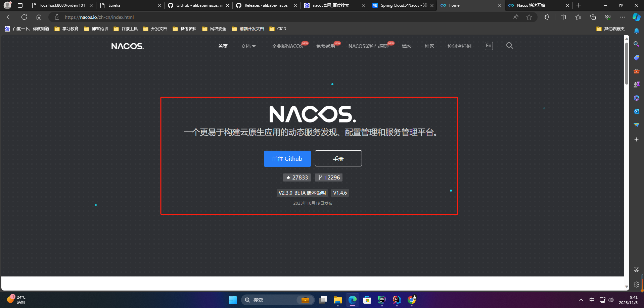The height and width of the screenshot is (308, 644).
Task: Add this page to favorites star
Action: point(529,17)
